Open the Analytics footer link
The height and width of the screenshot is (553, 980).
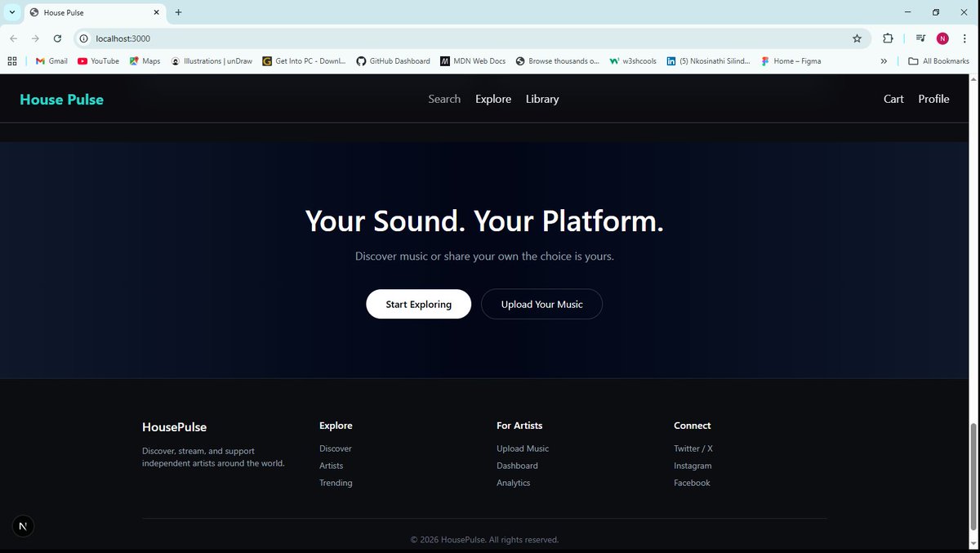(x=513, y=483)
